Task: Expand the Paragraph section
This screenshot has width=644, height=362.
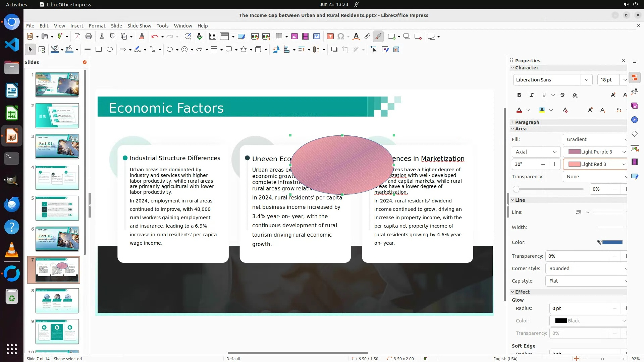Action: pyautogui.click(x=527, y=122)
